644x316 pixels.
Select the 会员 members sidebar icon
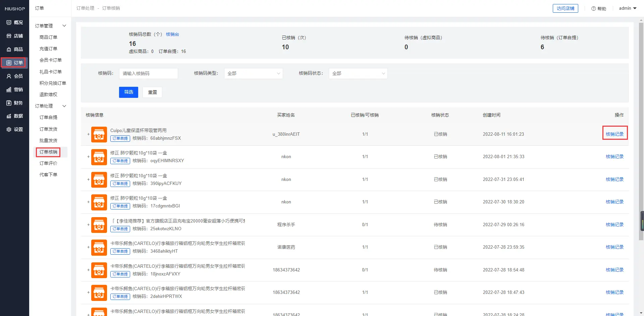tap(9, 76)
